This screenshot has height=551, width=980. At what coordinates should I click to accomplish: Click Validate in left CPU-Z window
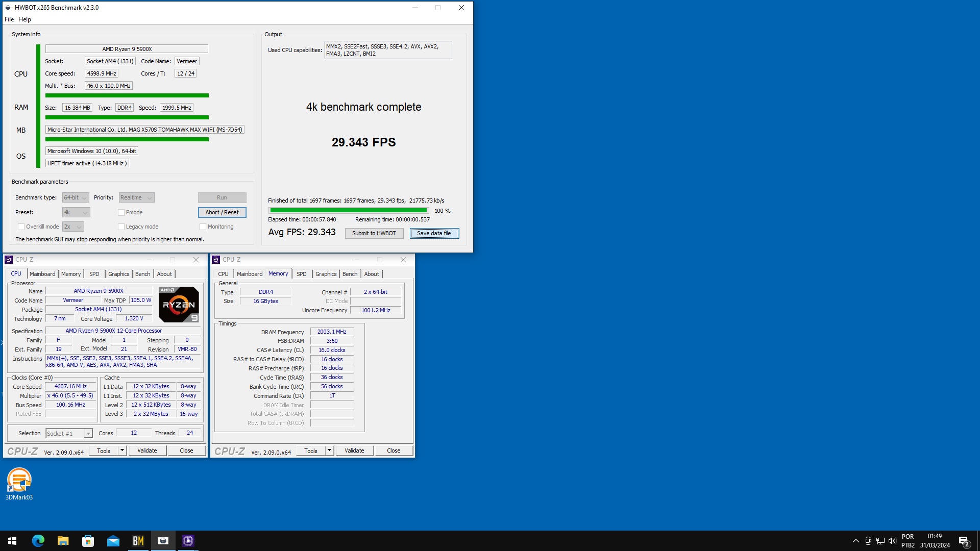pyautogui.click(x=147, y=450)
